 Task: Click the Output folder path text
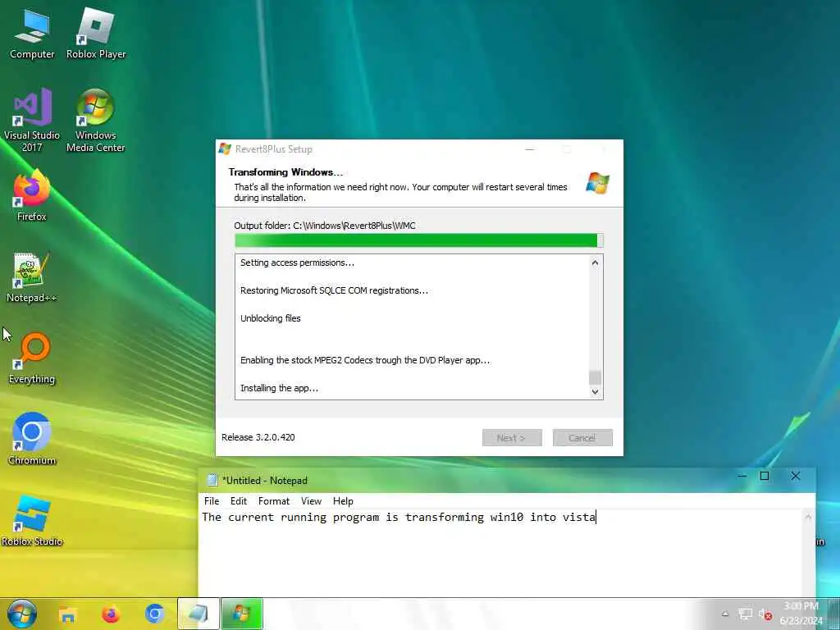(325, 226)
